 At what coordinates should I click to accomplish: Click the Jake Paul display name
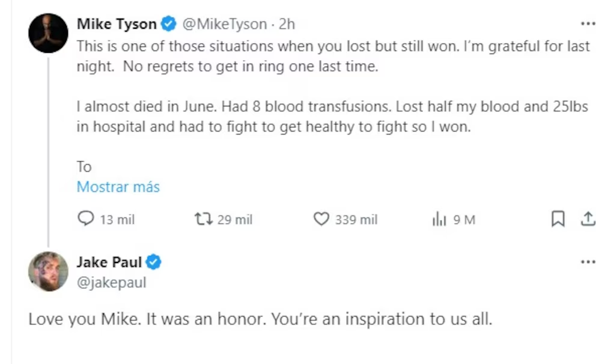pos(109,262)
